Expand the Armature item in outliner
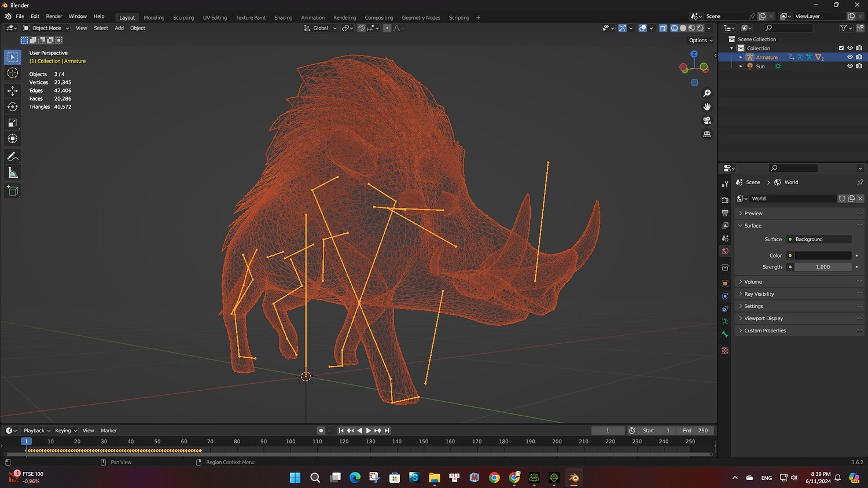The image size is (868, 488). (741, 57)
